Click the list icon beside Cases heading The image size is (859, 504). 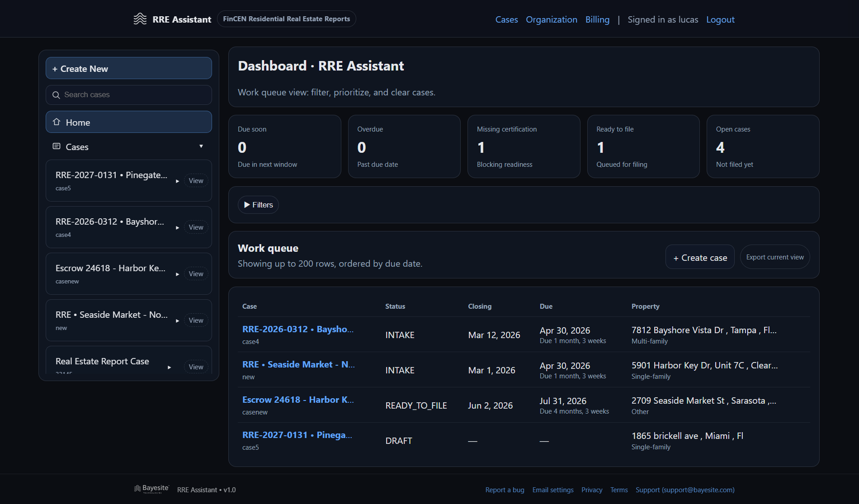[57, 146]
